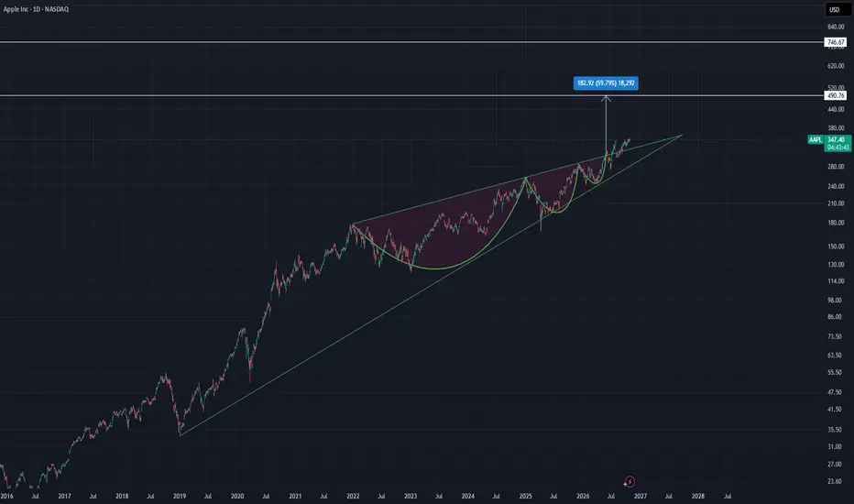Click the 47.50 price axis label
The image size is (854, 504).
(x=835, y=392)
